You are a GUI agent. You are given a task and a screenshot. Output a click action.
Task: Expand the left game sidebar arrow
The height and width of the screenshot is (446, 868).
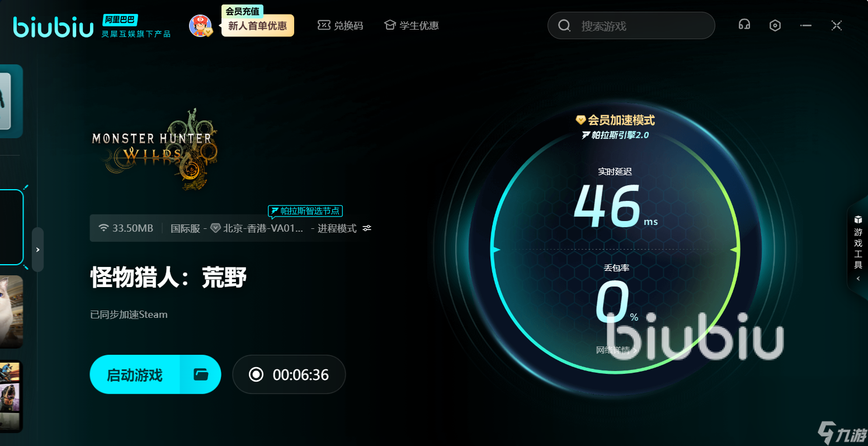[37, 250]
